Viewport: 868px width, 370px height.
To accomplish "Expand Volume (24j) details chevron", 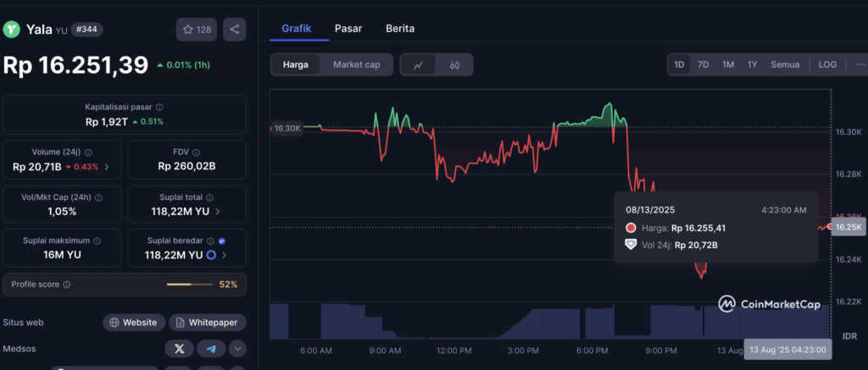I will (x=107, y=167).
